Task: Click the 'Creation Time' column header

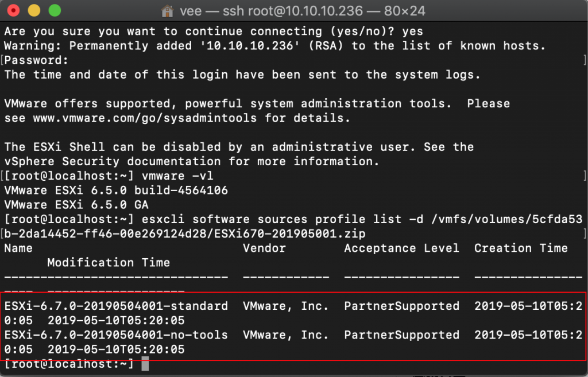Action: coord(521,248)
